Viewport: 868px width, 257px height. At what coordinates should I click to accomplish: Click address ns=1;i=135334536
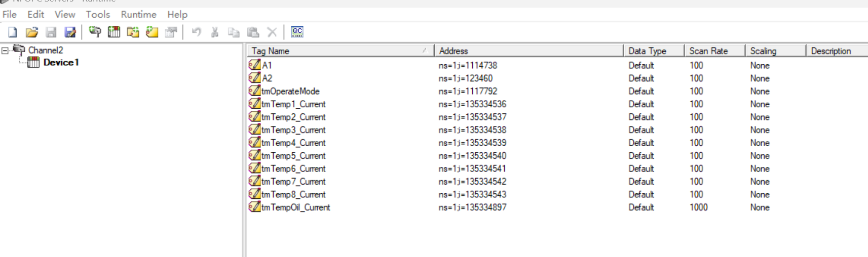coord(472,104)
